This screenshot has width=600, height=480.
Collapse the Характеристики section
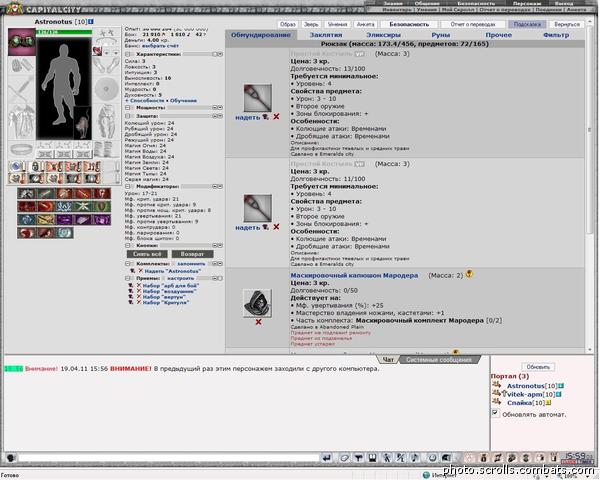[x=129, y=54]
